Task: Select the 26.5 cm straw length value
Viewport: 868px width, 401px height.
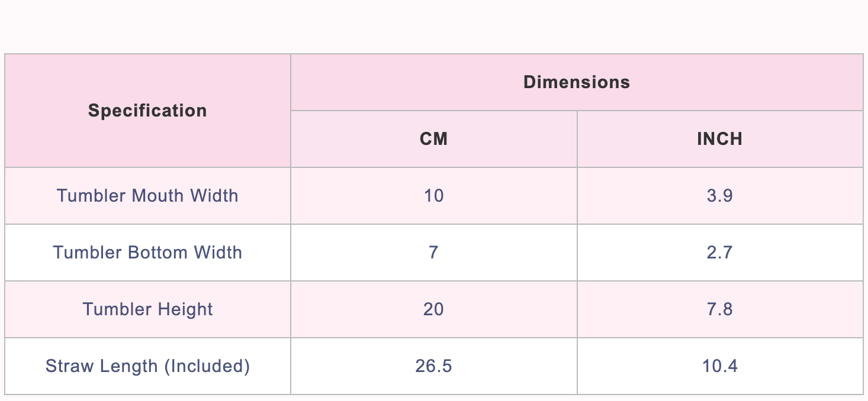Action: click(x=434, y=366)
